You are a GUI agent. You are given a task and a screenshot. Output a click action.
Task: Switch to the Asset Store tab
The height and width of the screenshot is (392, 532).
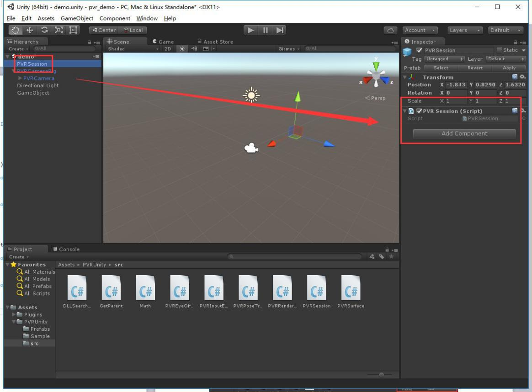click(215, 42)
